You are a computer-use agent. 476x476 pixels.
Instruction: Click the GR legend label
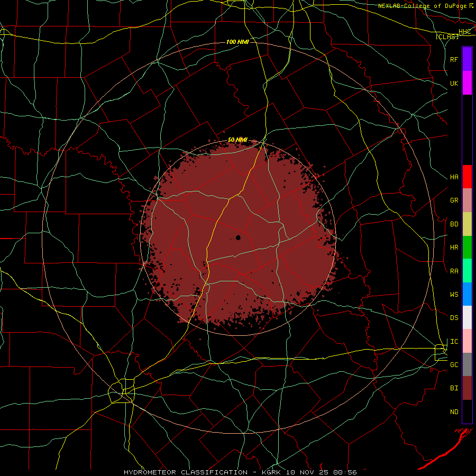tap(454, 200)
